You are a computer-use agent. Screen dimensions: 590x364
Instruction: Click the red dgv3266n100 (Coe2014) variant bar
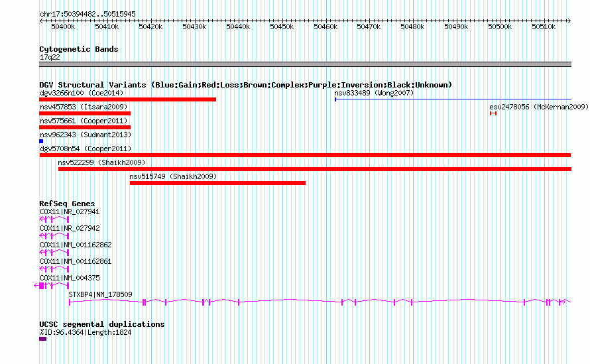(127, 99)
